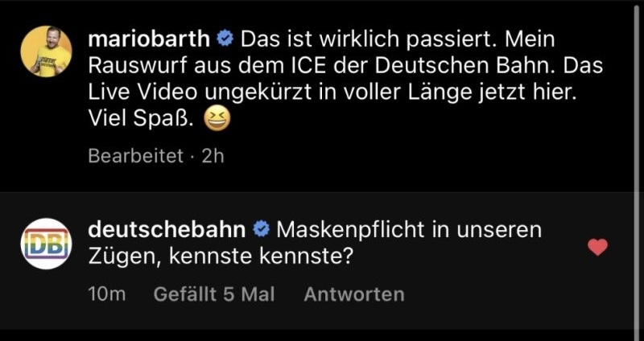Click the laughing emoji after Viel Spaß
Screen dimensions: 644x341
[x=217, y=120]
